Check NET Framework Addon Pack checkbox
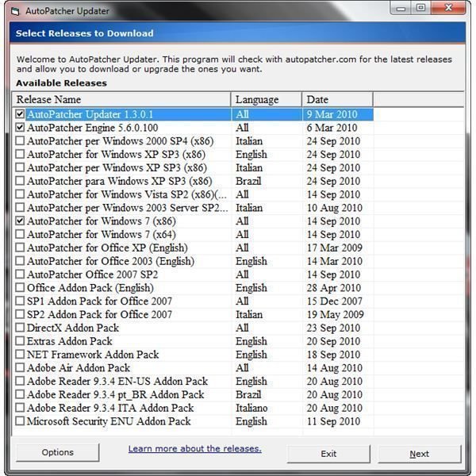Image resolution: width=476 pixels, height=476 pixels. (20, 355)
